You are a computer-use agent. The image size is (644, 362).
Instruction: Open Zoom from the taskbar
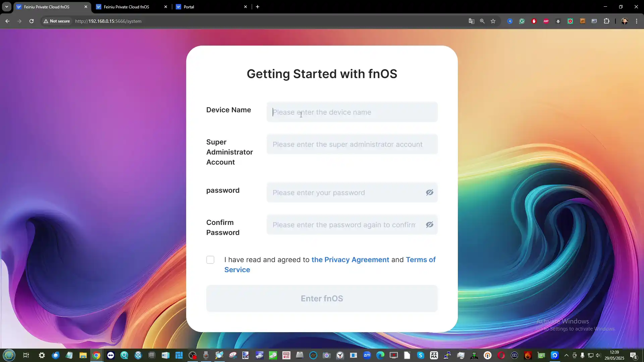click(x=367, y=355)
